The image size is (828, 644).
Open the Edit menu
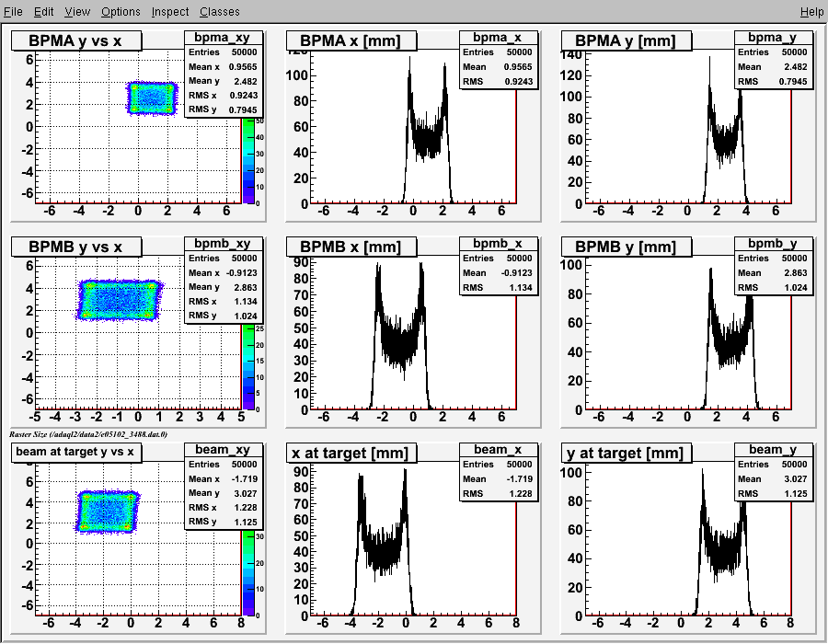coord(44,12)
